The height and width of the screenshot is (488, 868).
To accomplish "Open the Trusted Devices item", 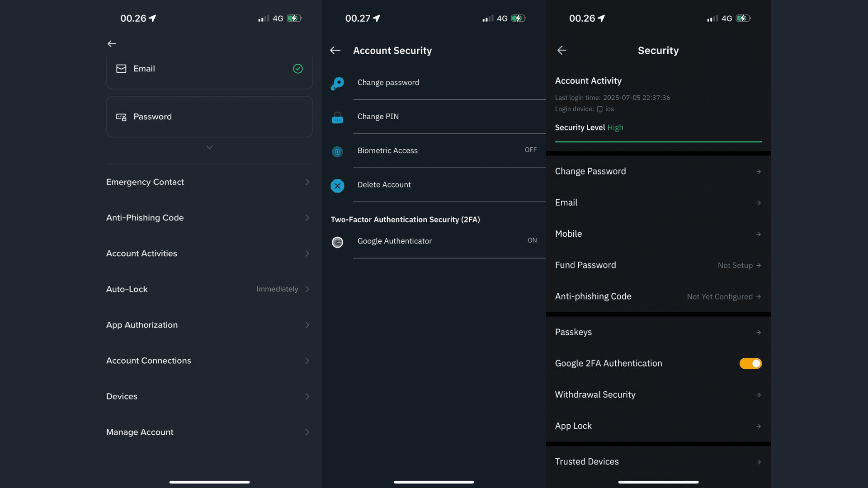I will (x=587, y=461).
